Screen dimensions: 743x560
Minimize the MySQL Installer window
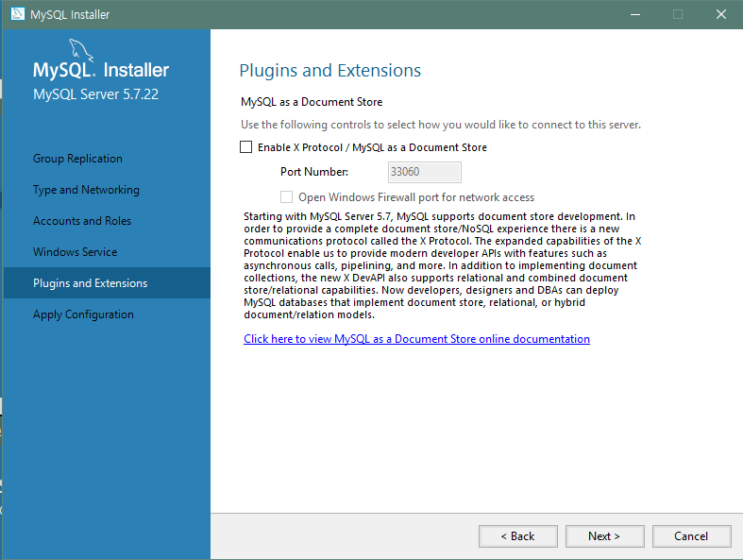coord(635,14)
